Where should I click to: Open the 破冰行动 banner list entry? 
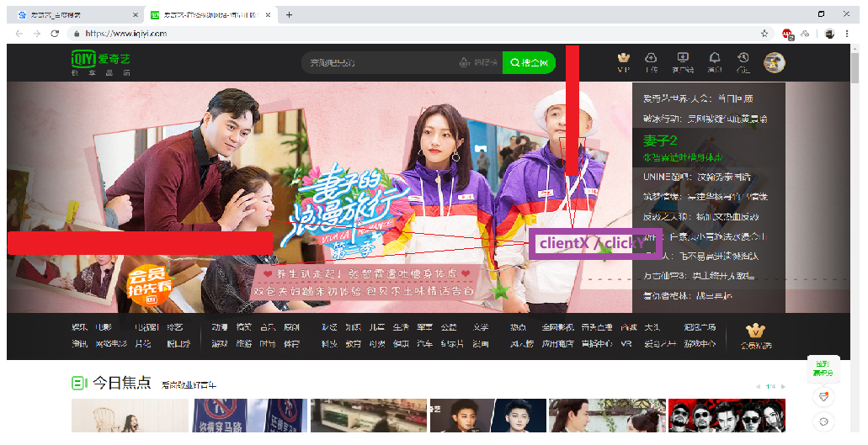click(705, 119)
